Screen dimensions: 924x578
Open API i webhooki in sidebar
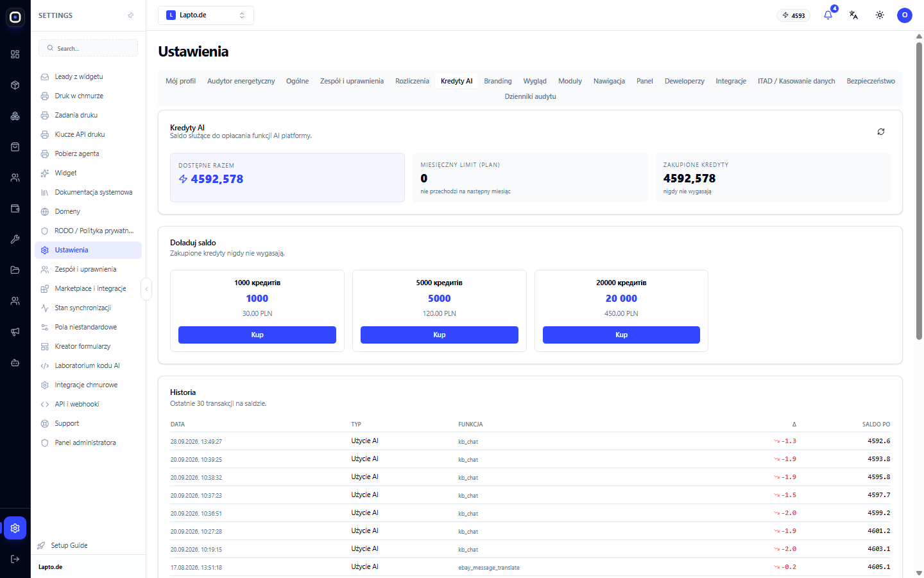pyautogui.click(x=88, y=404)
